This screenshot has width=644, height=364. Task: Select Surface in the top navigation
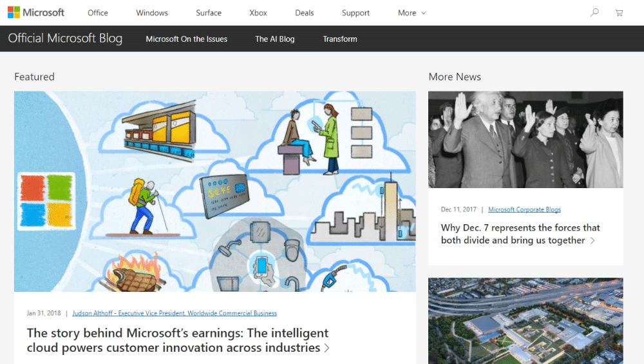pyautogui.click(x=209, y=13)
